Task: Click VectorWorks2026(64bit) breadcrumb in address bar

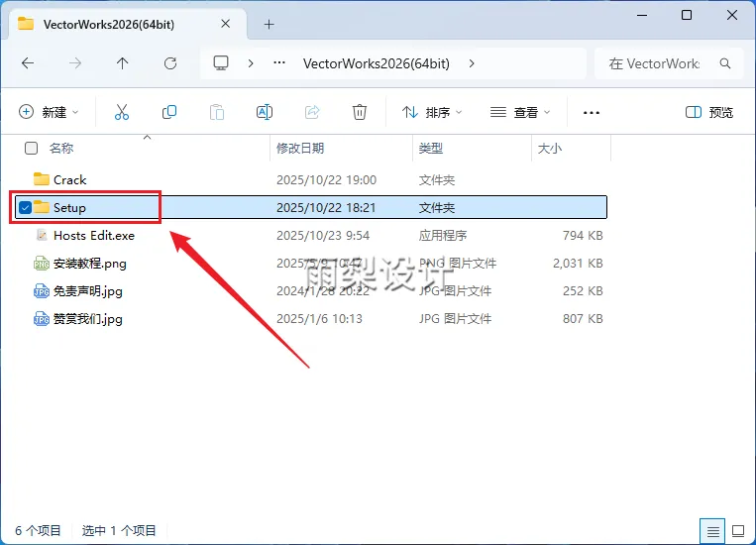Action: point(377,63)
